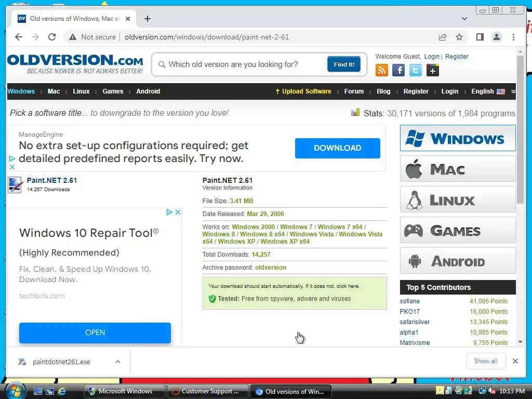Close the ManageEngine ad with X
532x399 pixels.
coord(12,167)
